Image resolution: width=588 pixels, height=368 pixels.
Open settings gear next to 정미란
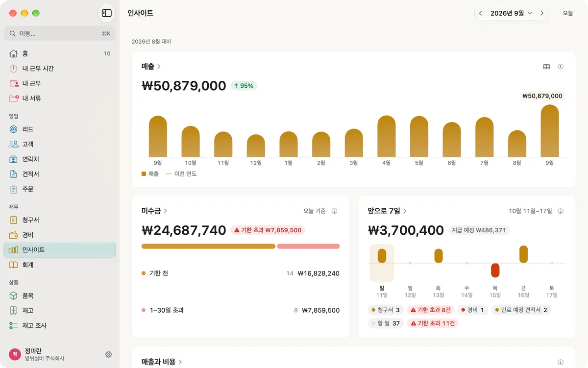point(109,354)
